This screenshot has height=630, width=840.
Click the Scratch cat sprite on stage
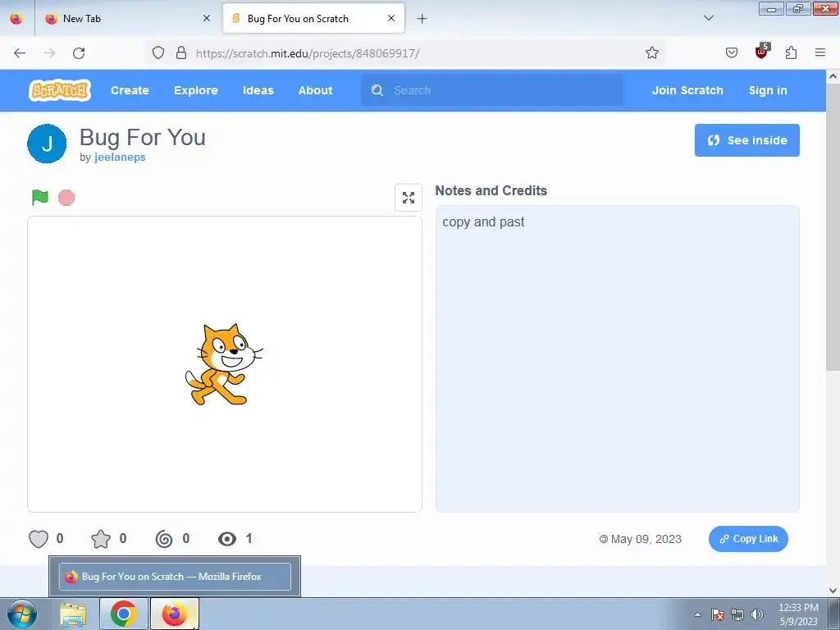tap(223, 364)
